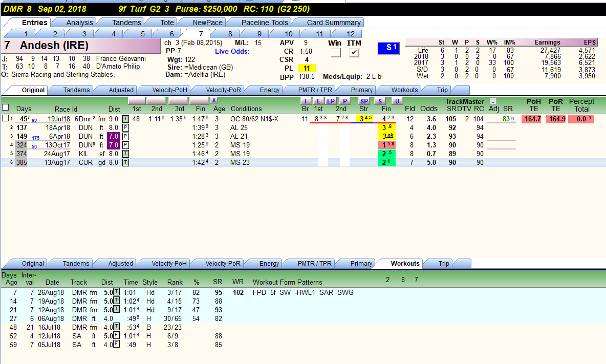Click the blank button above the Fin time column

tap(200, 101)
